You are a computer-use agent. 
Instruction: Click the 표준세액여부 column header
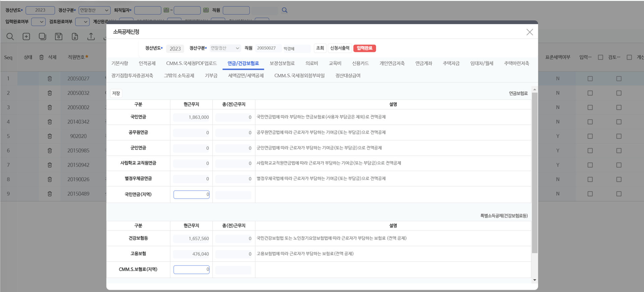click(x=557, y=57)
